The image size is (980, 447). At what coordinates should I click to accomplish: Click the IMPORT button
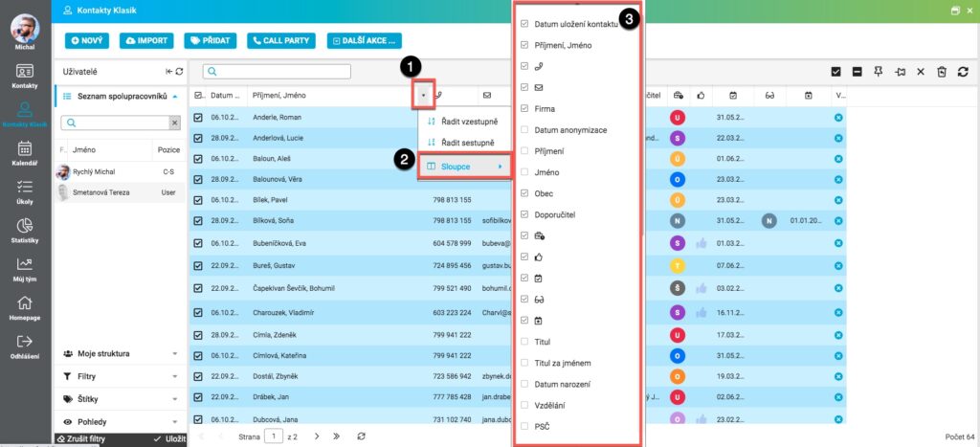click(146, 40)
